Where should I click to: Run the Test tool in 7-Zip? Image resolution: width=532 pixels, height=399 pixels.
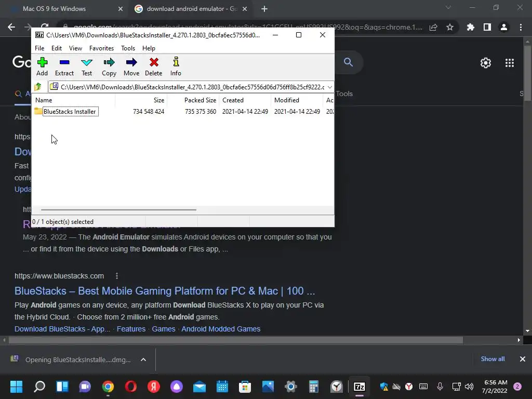pos(87,66)
